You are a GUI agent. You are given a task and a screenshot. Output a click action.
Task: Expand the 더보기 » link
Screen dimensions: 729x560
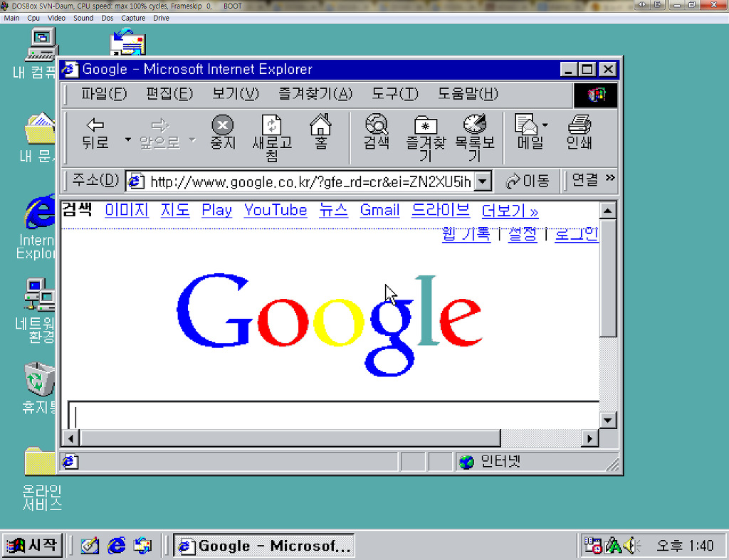coord(510,211)
